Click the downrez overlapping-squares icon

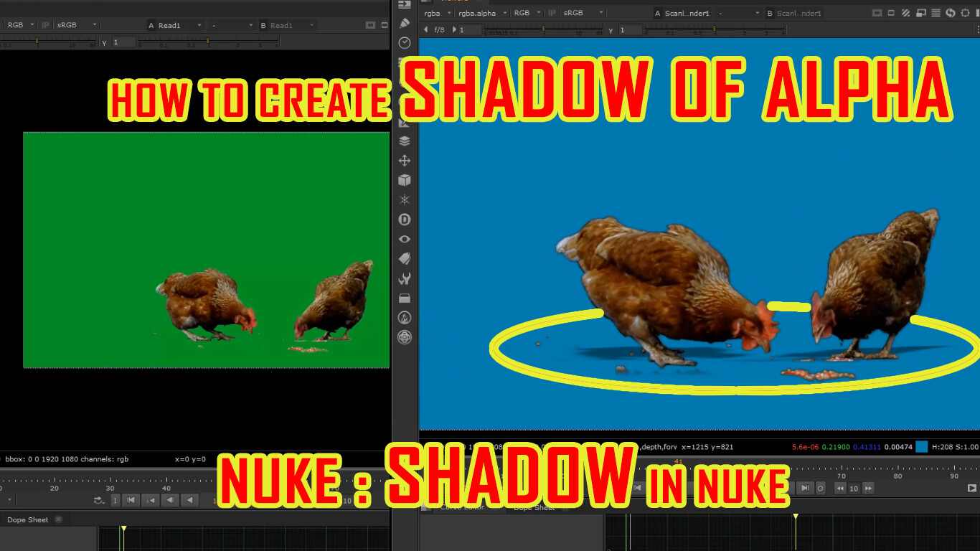click(x=921, y=13)
